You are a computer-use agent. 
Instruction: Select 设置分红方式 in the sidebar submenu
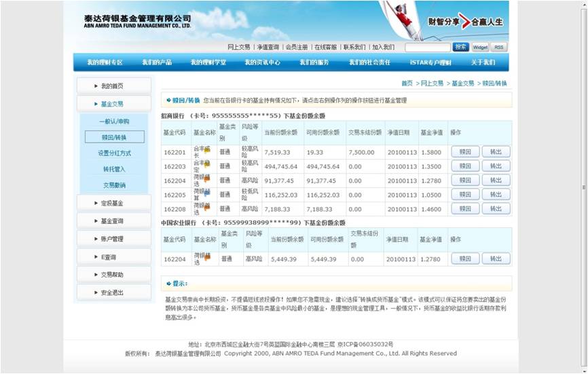114,153
